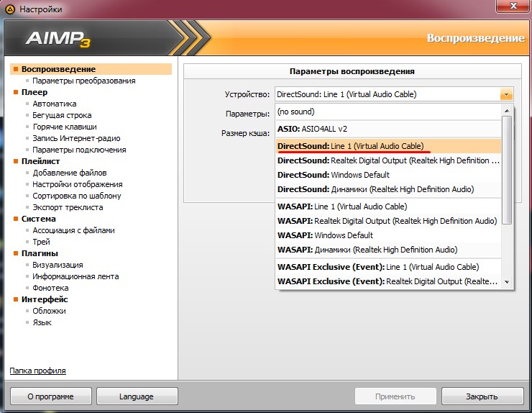Click the Закрыть button
Screen dimensions: 532x413
(482, 396)
